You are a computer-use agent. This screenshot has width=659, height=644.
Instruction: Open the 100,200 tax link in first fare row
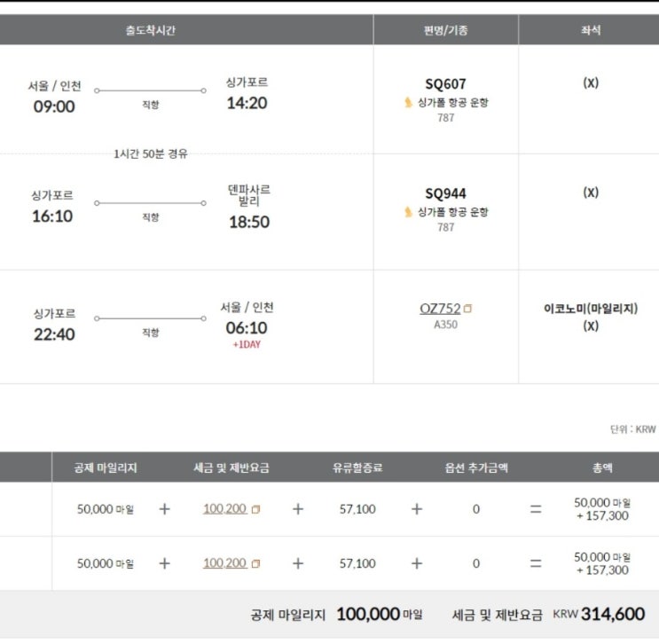(x=224, y=509)
